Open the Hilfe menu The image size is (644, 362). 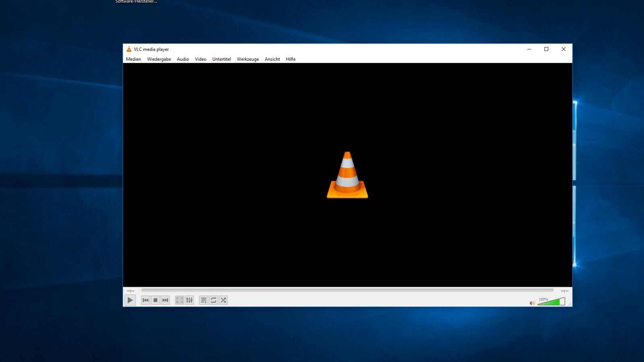(x=291, y=59)
